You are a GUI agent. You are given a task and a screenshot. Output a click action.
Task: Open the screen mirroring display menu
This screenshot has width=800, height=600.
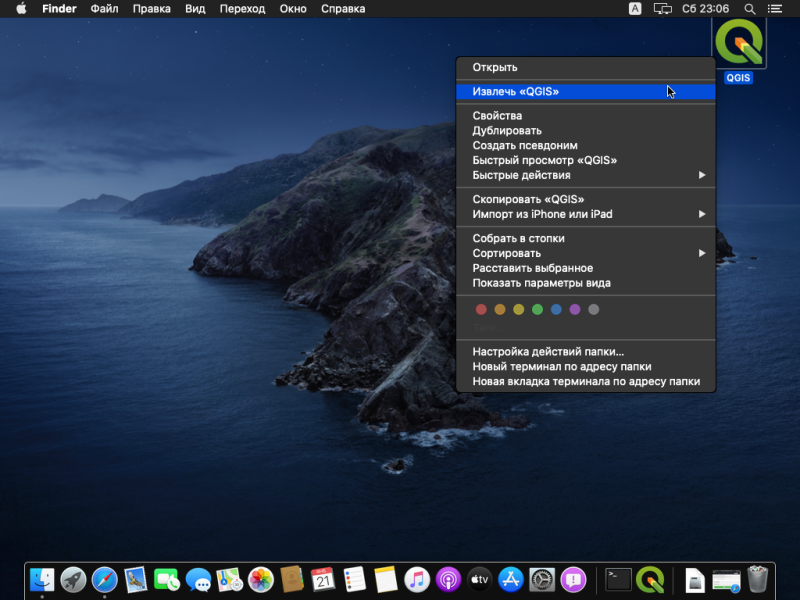tap(662, 9)
